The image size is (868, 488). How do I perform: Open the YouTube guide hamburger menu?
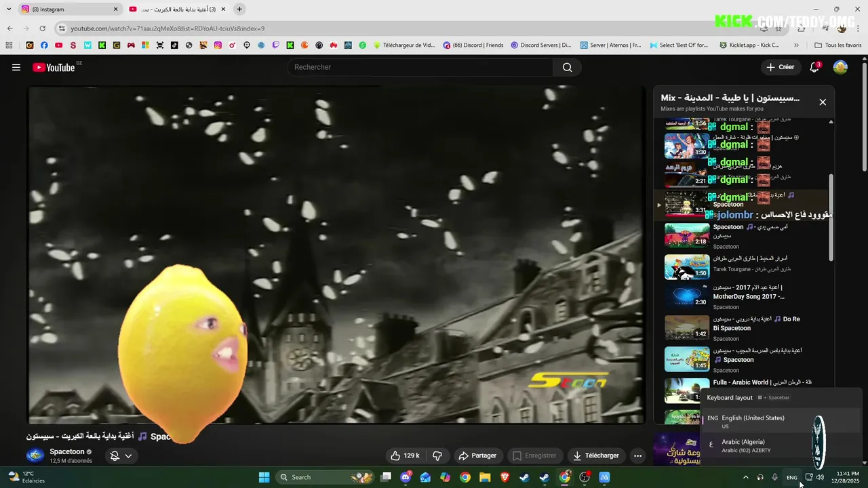click(x=16, y=67)
